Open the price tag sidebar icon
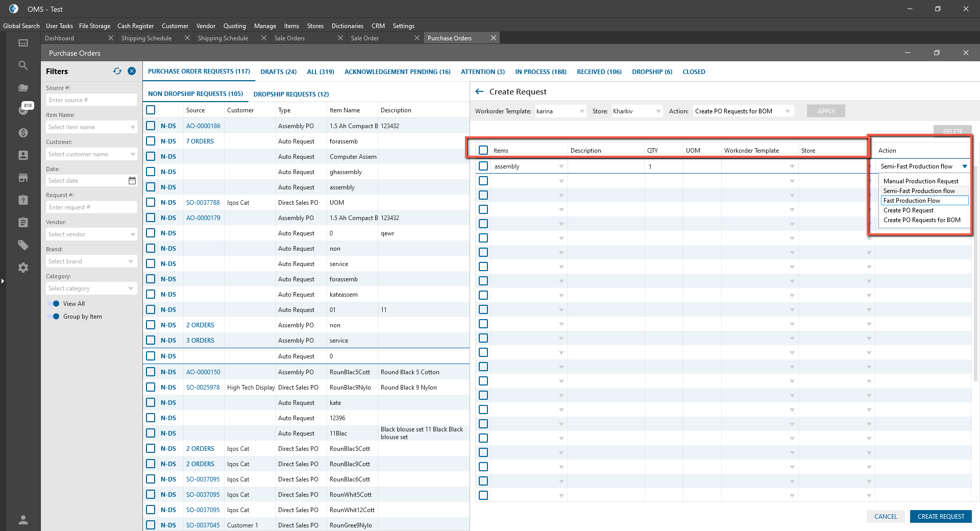Viewport: 980px width, 531px height. 23,245
